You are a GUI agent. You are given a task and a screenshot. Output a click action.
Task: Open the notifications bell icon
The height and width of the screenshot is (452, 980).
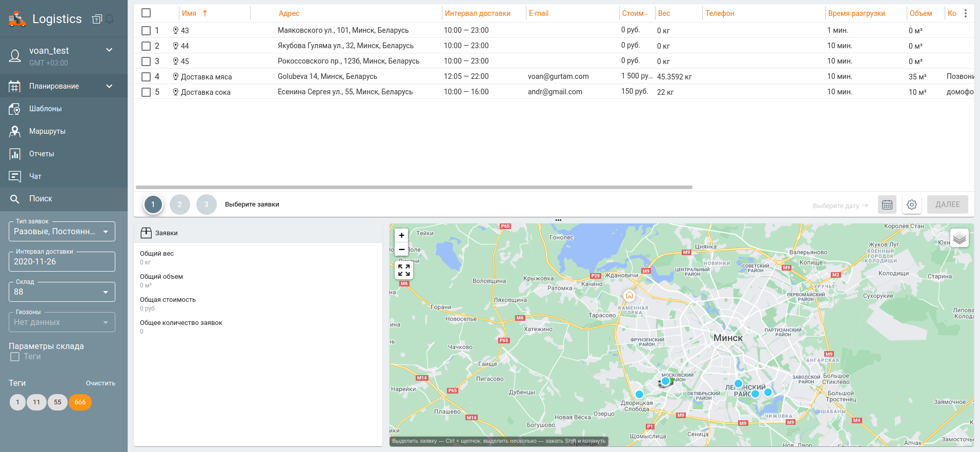click(x=110, y=19)
